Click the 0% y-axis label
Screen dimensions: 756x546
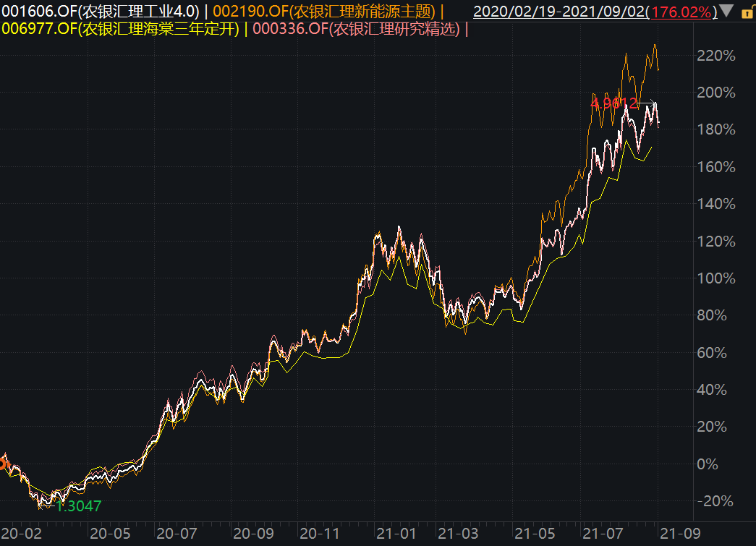tap(708, 464)
